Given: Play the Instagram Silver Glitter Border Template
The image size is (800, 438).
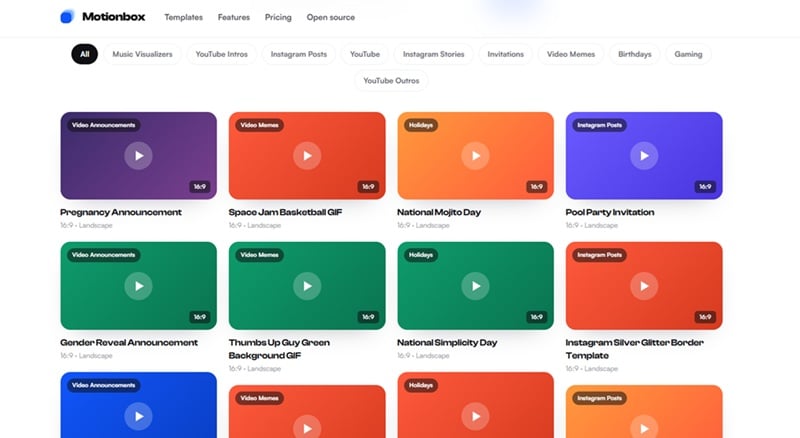Looking at the screenshot, I should click(644, 286).
